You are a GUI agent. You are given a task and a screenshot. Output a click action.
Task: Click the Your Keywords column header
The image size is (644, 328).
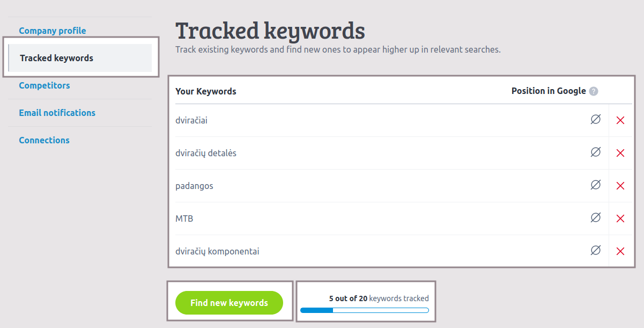206,91
